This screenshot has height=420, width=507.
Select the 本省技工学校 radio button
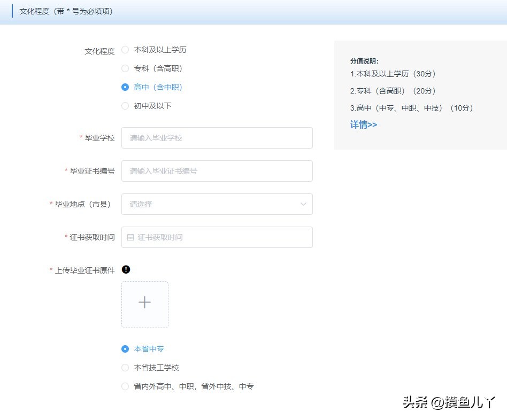coord(125,368)
